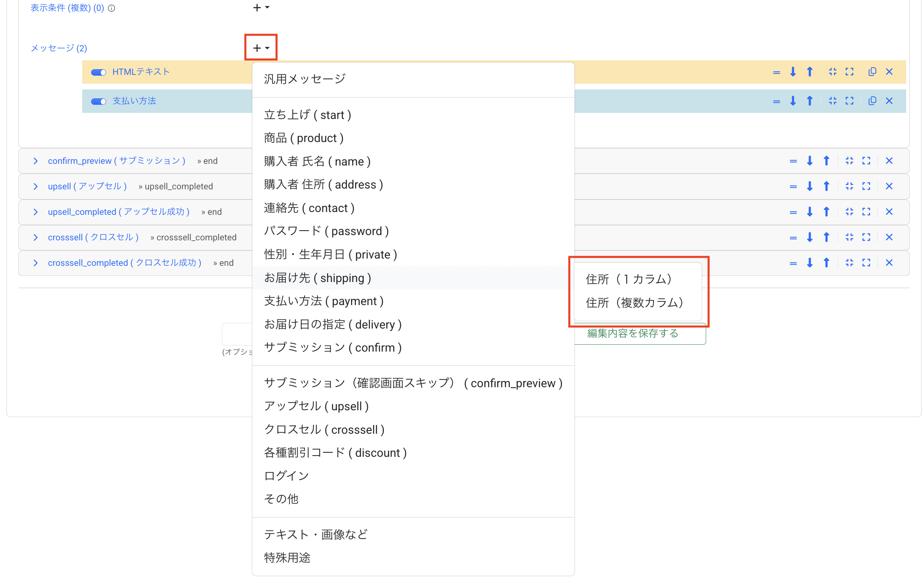
Task: Choose 住所（1 カラム） submenu option
Action: 638,279
